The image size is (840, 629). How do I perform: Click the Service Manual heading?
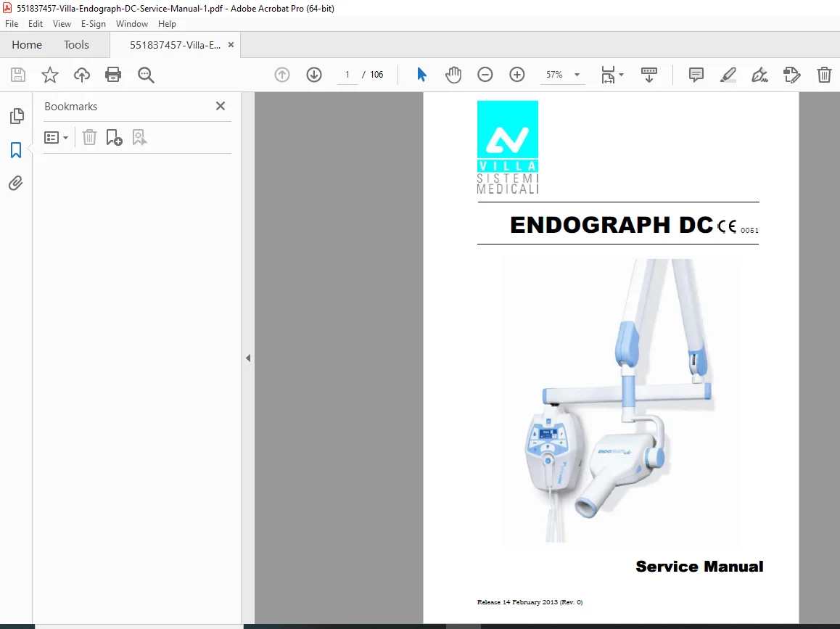[699, 567]
